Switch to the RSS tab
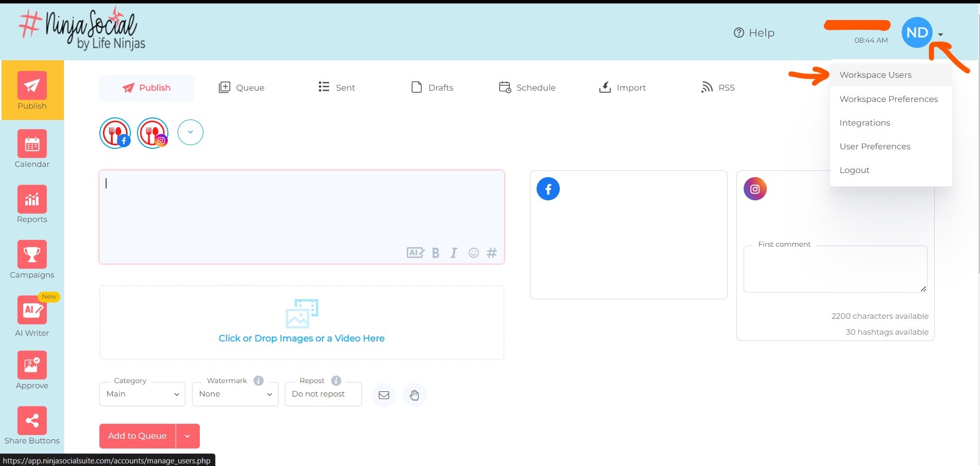The height and width of the screenshot is (466, 980). [x=717, y=88]
